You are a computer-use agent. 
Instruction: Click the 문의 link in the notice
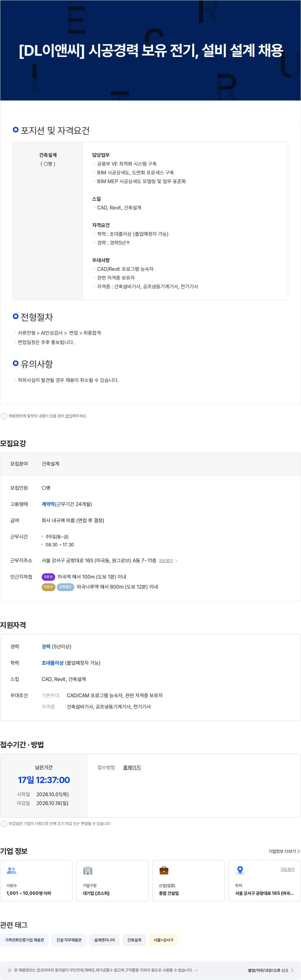pos(68,416)
